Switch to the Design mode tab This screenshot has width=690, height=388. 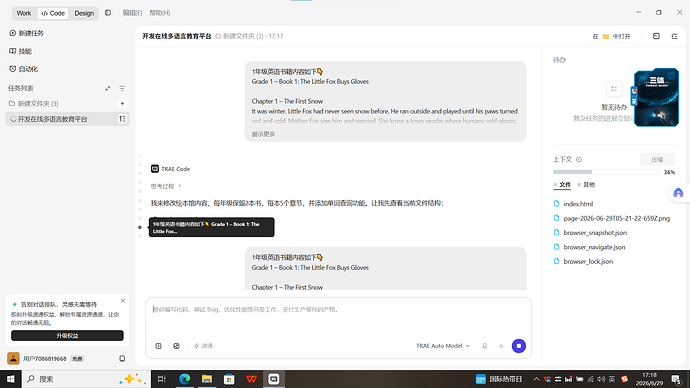(84, 13)
